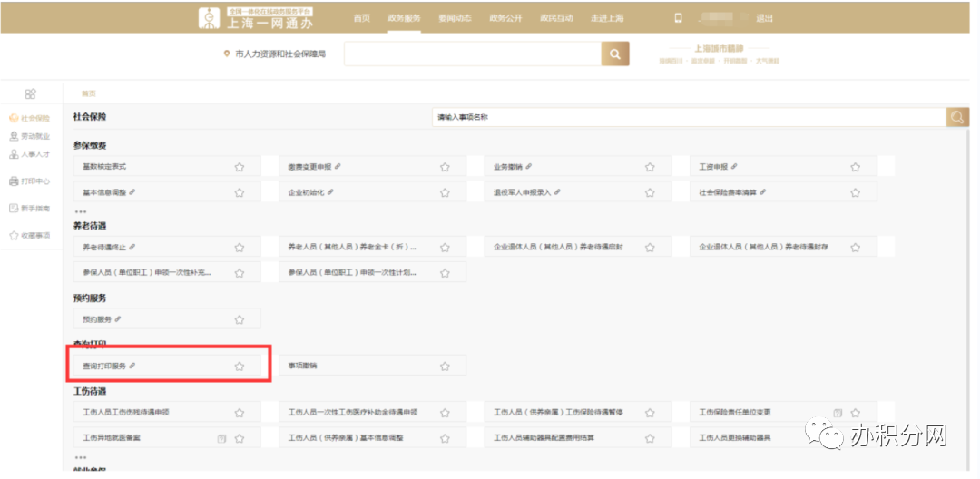980x479 pixels.
Task: Click the top search magnifier button
Action: tap(614, 54)
